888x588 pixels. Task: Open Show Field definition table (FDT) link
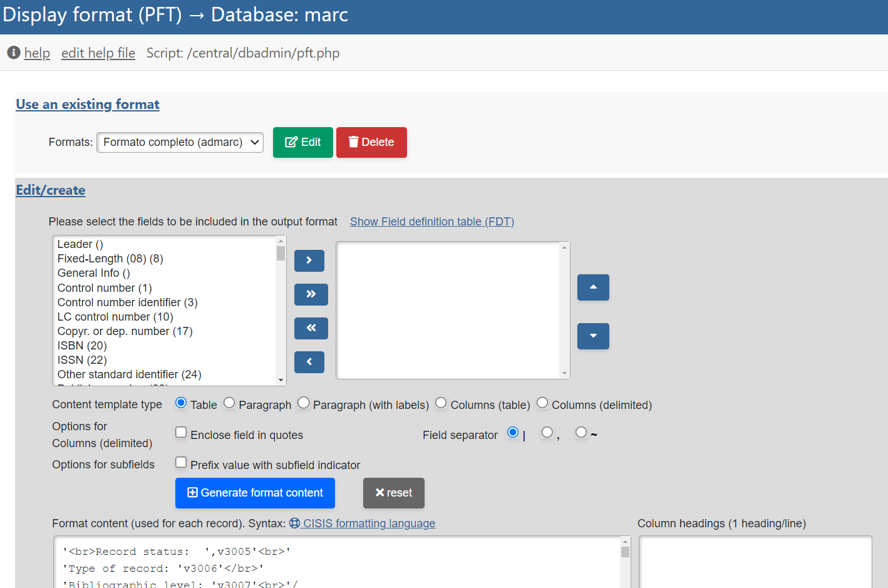pyautogui.click(x=431, y=222)
